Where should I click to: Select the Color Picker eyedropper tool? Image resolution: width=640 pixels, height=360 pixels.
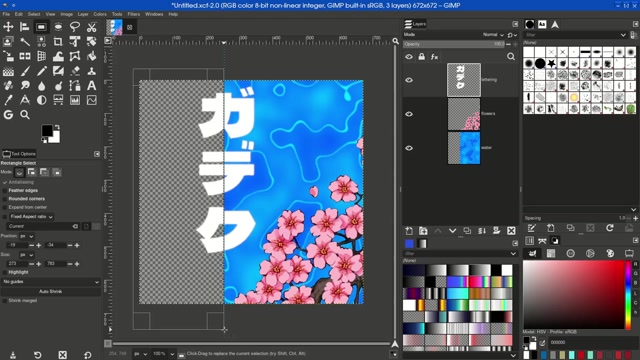click(8, 100)
